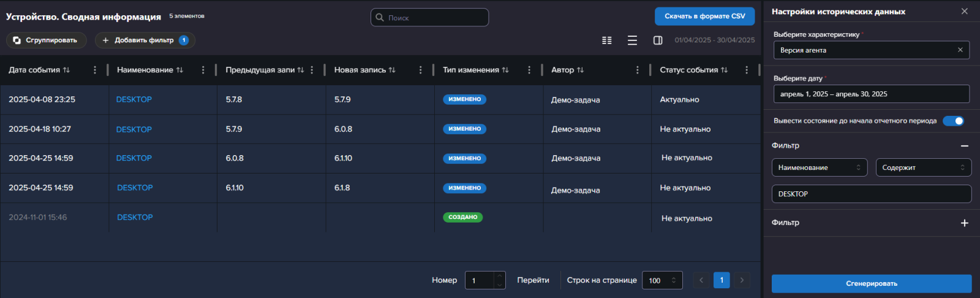Sort by Статус события column arrows
Screen dimensions: 980x298
point(725,70)
